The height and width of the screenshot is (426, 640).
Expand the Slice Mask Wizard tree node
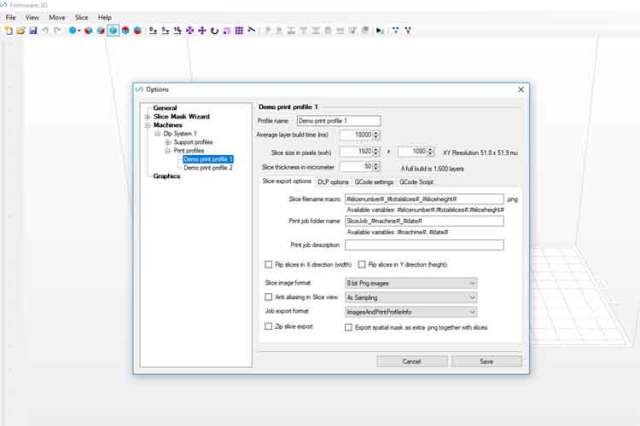[x=147, y=116]
